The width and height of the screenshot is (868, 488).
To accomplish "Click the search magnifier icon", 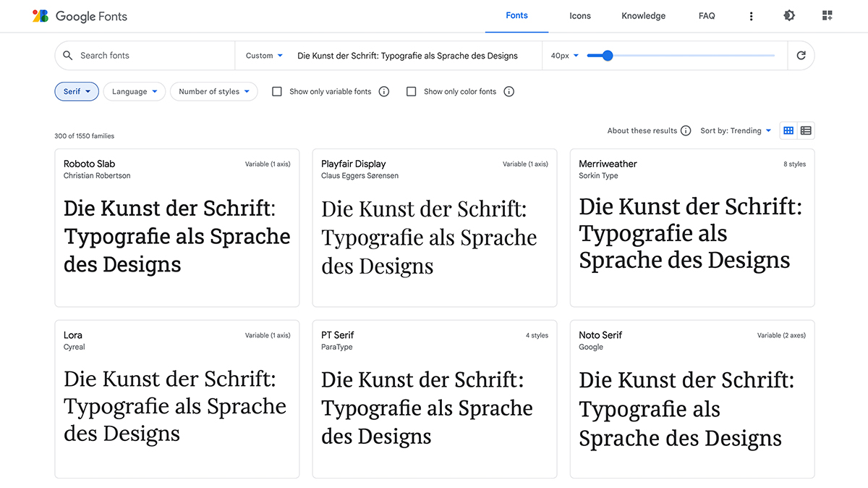I will tap(68, 56).
